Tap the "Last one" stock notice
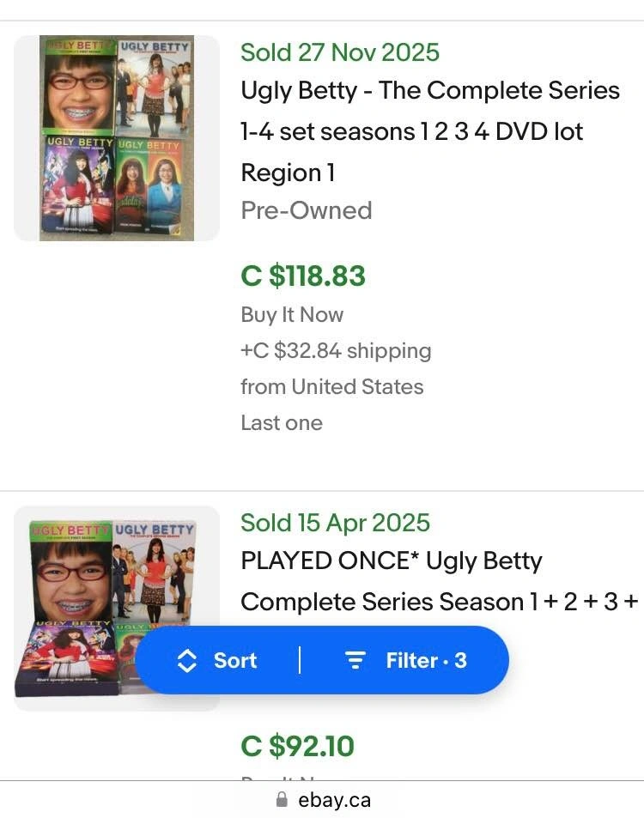 coord(282,422)
